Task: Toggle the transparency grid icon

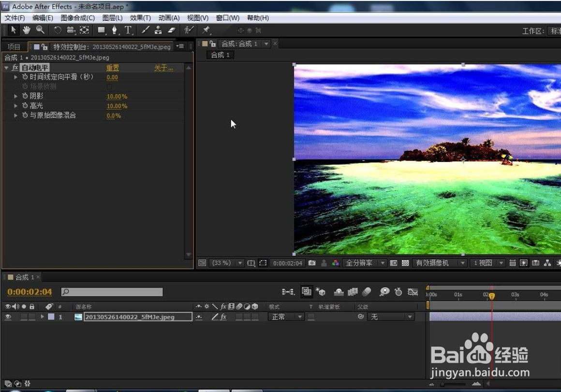Action: point(405,263)
